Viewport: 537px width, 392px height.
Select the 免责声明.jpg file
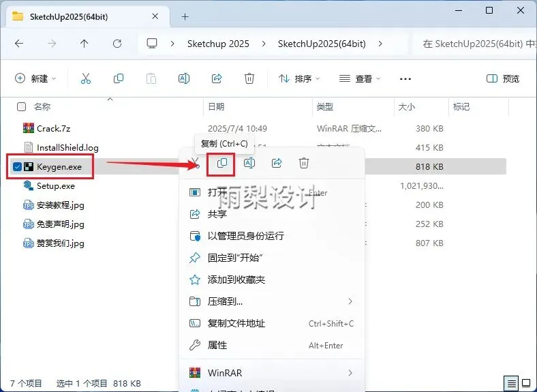(x=60, y=224)
